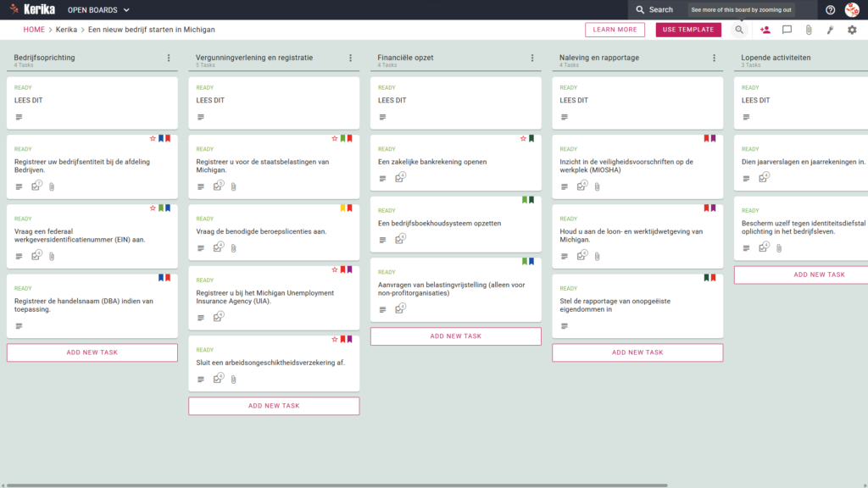Open checklist icon on jaarverslagen en jaarrekeningen card

coord(764,178)
